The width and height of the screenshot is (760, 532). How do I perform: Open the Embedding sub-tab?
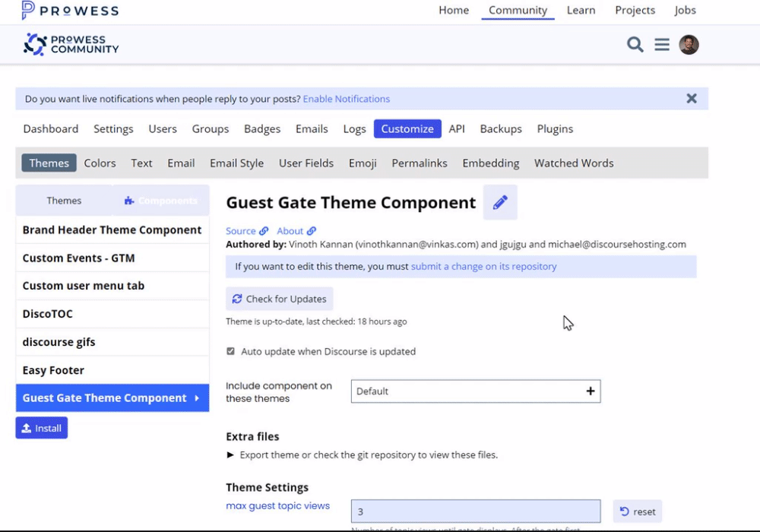490,163
